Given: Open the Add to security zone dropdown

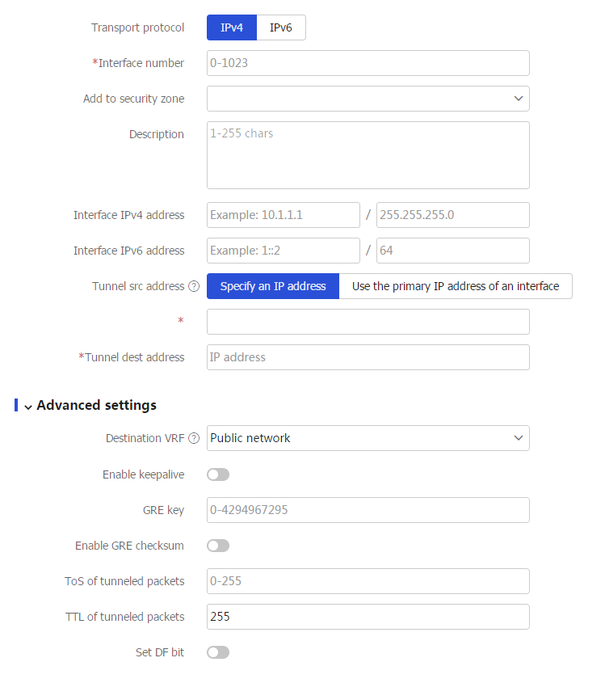Looking at the screenshot, I should point(368,99).
